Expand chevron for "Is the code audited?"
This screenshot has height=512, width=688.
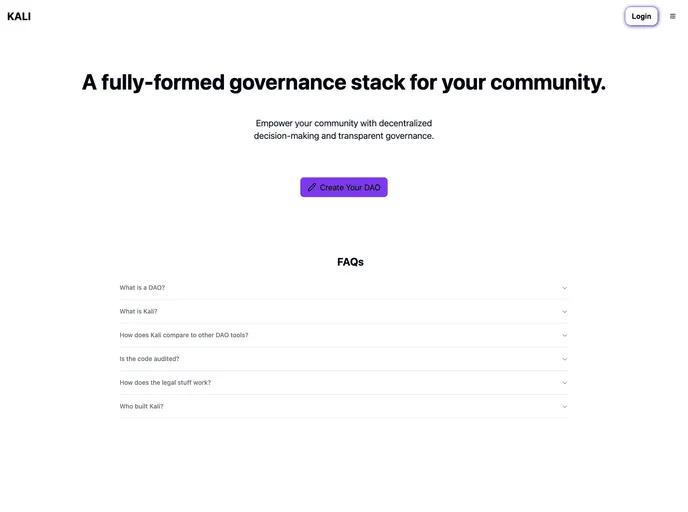564,359
